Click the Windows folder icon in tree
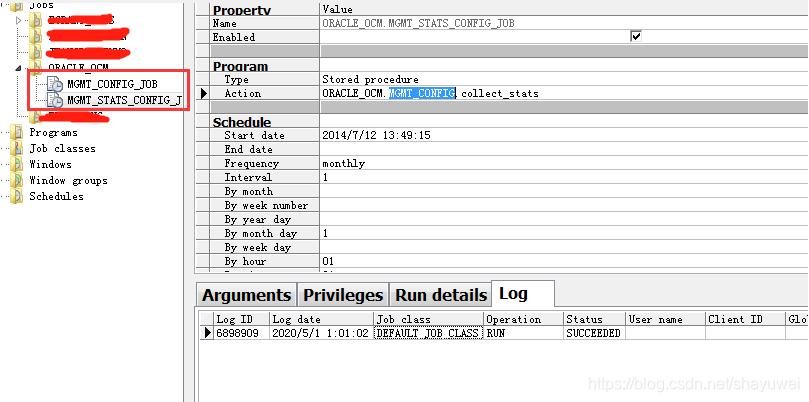809x402 pixels. [x=18, y=165]
